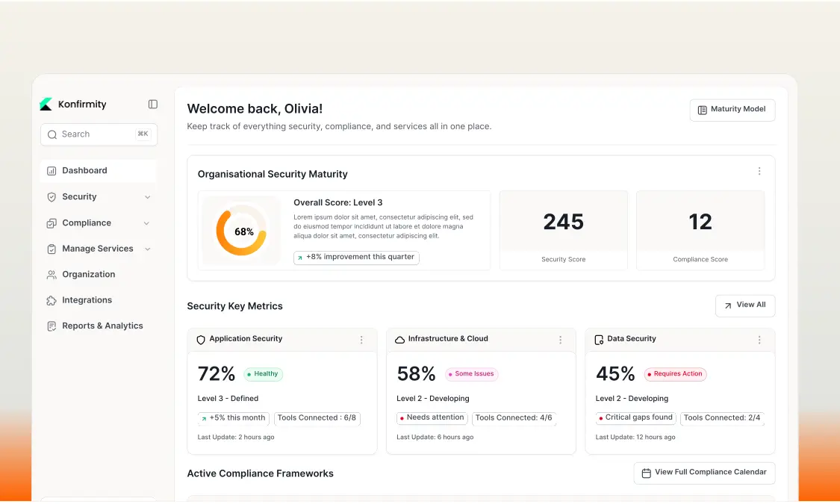
Task: Click the 45% Data Security value
Action: 615,374
